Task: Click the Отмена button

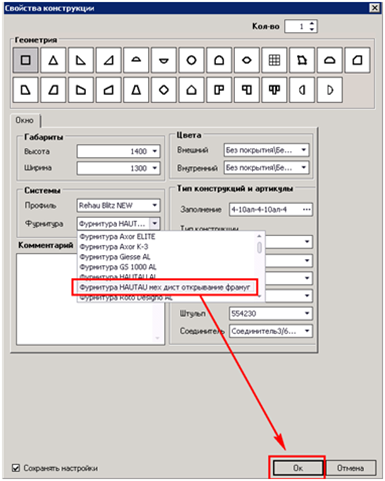Action: coord(350,468)
